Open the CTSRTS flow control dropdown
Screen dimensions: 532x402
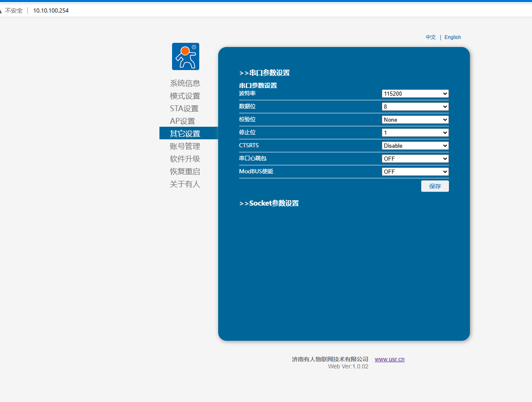tap(415, 146)
